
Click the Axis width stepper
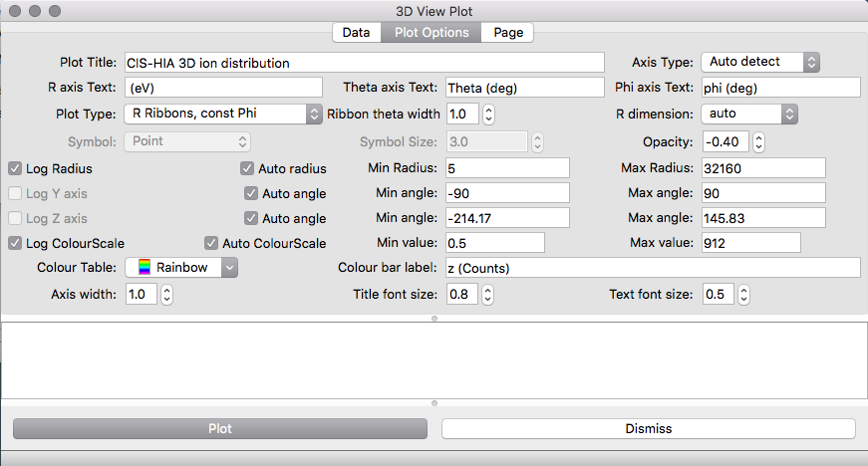click(166, 295)
